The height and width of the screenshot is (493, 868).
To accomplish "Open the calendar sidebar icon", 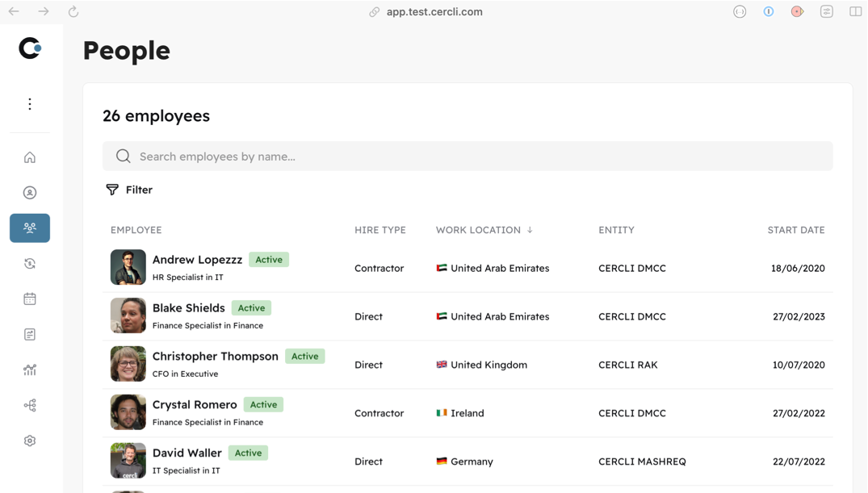I will point(30,299).
